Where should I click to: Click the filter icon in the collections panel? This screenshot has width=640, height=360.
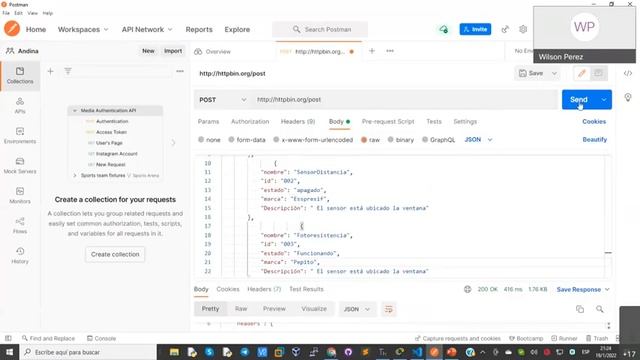68,71
